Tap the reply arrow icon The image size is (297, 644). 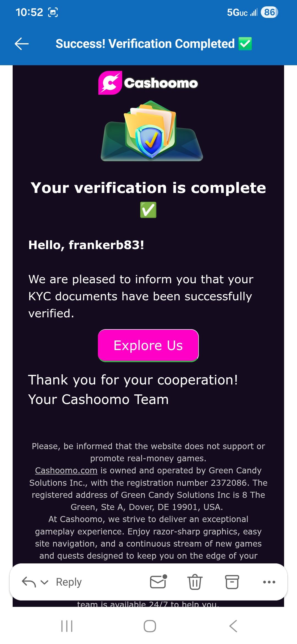pos(29,582)
